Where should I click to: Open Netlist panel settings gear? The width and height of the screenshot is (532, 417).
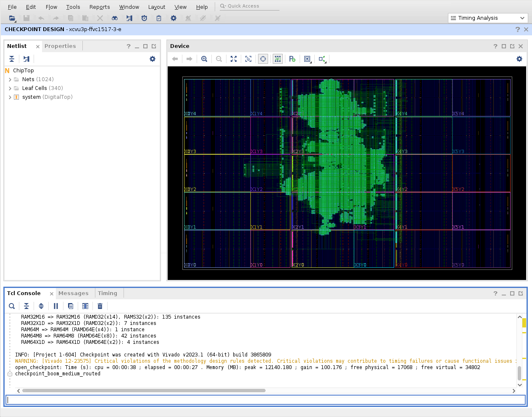pyautogui.click(x=153, y=59)
